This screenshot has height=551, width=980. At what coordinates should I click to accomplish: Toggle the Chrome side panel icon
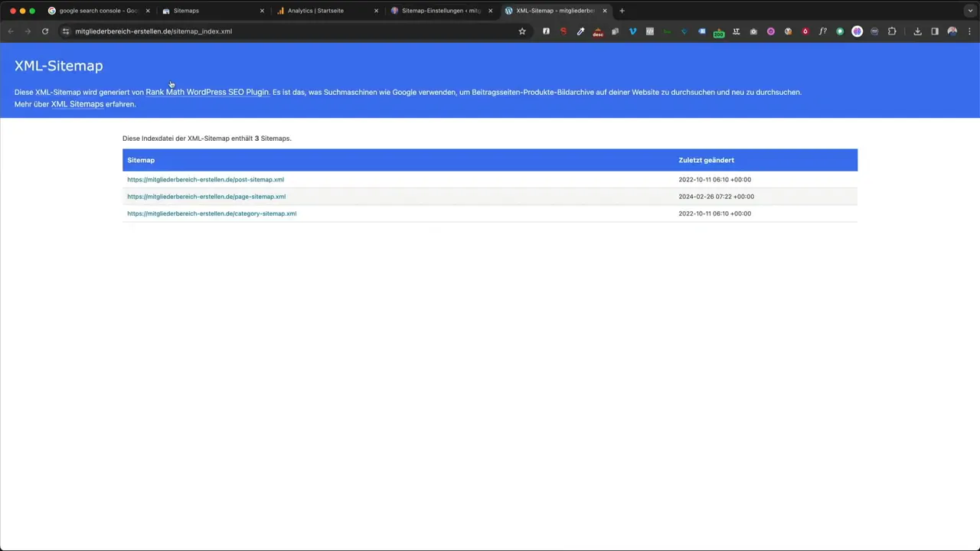click(935, 31)
